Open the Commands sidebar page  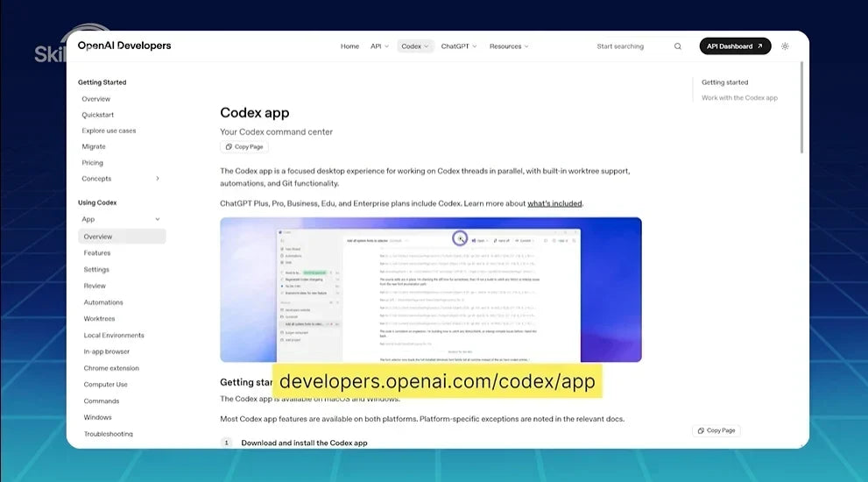point(102,401)
